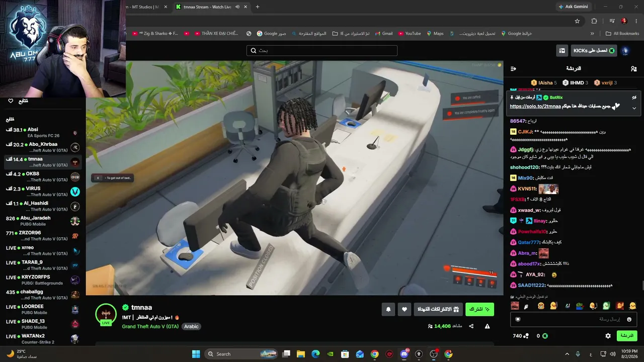644x362 pixels.
Task: Click the Ask Gemini button
Action: [x=573, y=7]
